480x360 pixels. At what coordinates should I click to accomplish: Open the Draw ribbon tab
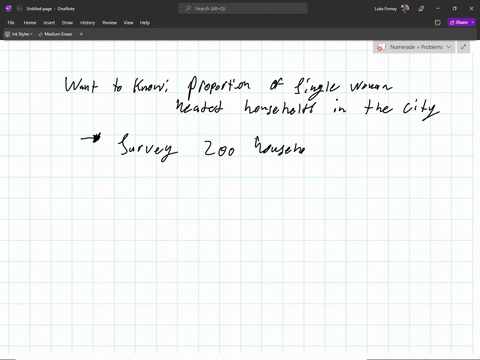(x=67, y=23)
